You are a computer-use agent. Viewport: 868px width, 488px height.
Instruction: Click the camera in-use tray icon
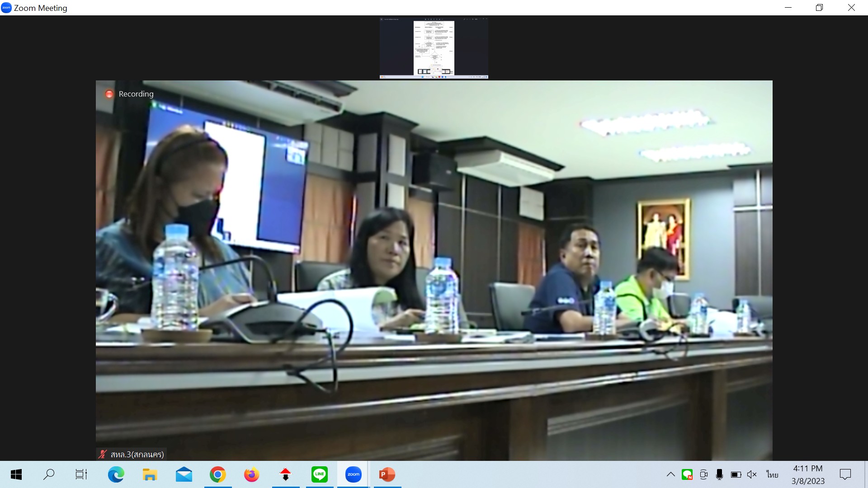(x=703, y=474)
